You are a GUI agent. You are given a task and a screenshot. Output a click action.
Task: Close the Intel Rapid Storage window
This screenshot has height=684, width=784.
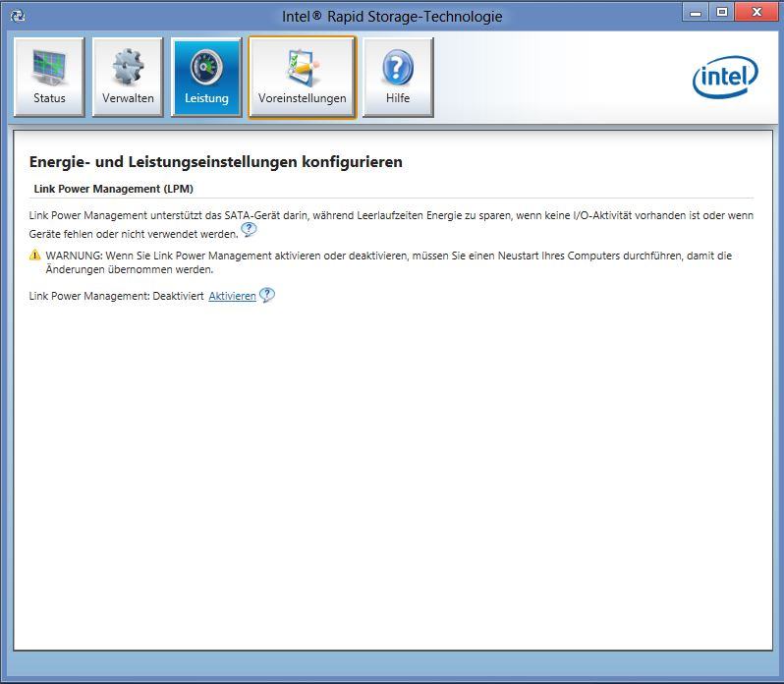tap(757, 12)
